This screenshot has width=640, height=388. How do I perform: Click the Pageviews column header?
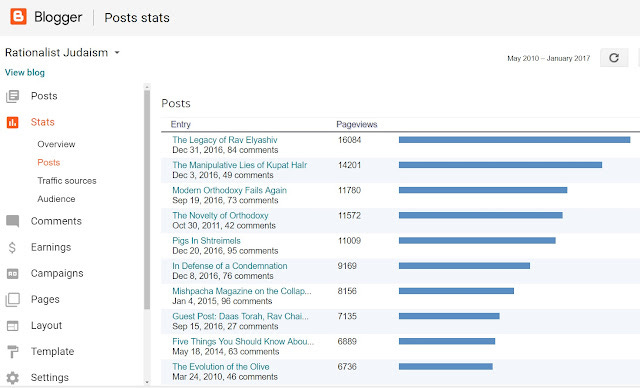(x=357, y=124)
